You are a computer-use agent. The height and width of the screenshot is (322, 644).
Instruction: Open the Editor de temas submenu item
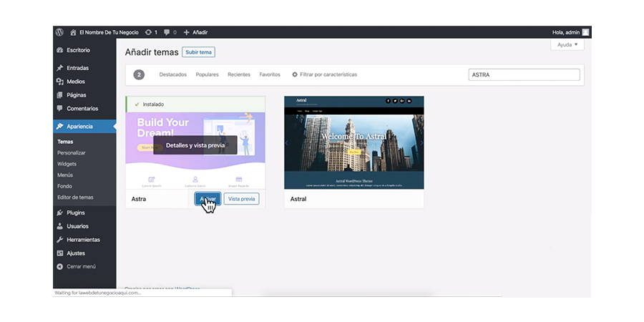point(75,197)
